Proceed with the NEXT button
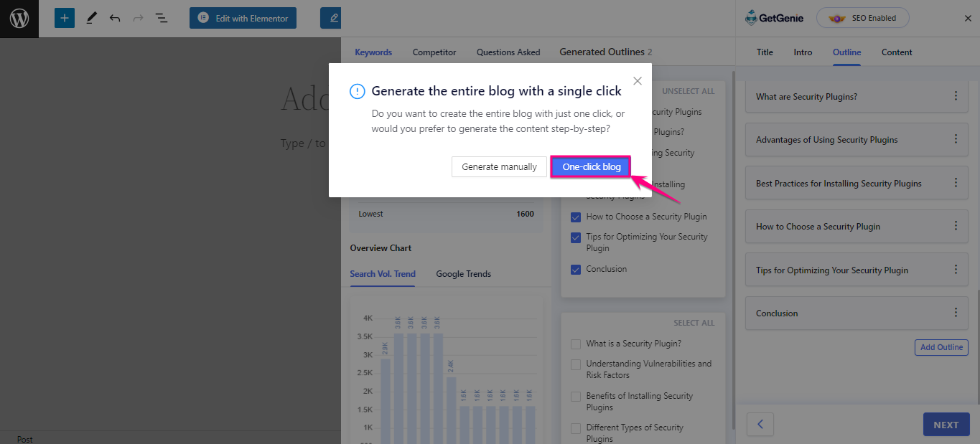Viewport: 980px width, 444px height. click(946, 425)
